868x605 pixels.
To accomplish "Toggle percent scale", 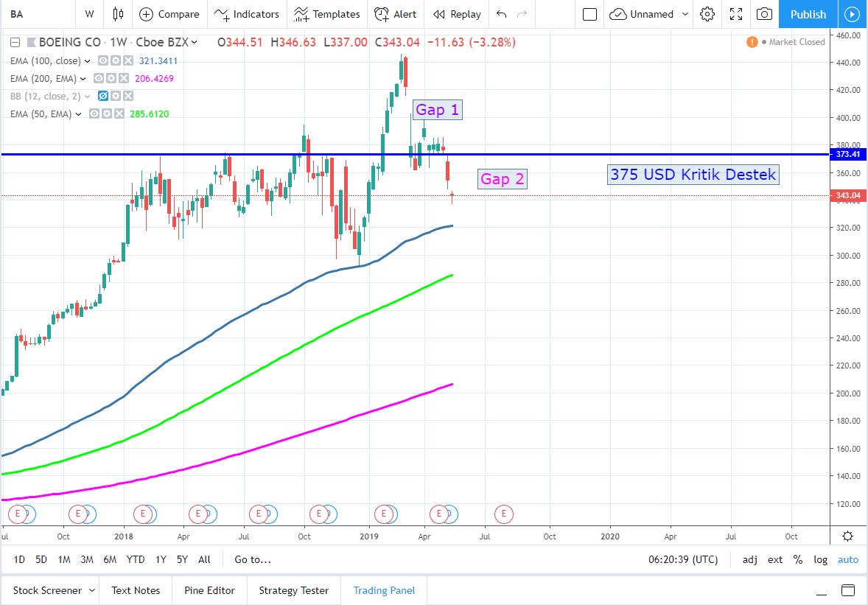I will (798, 559).
